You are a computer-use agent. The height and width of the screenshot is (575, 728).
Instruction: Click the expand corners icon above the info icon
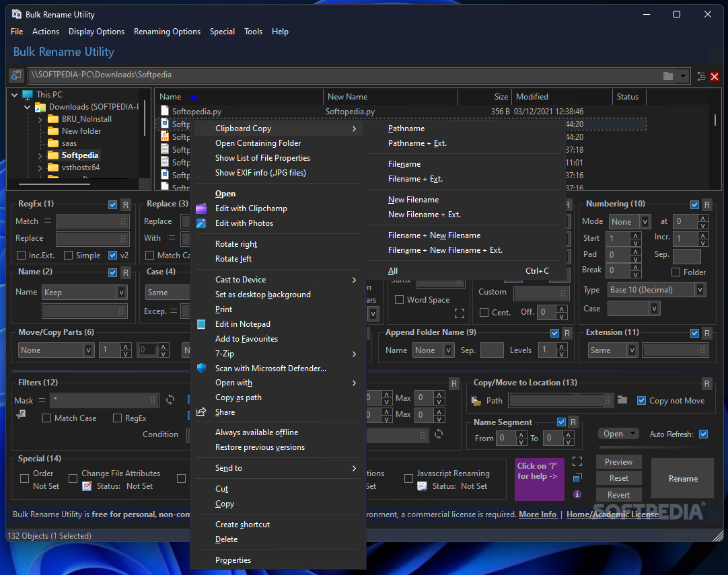(x=577, y=461)
